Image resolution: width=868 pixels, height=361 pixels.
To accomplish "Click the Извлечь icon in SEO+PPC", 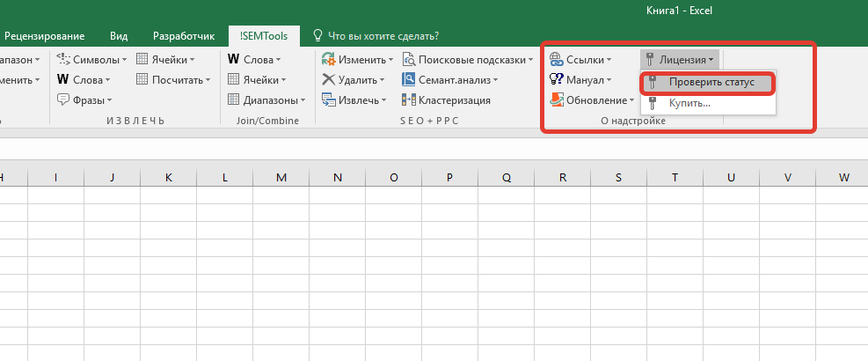I will point(329,100).
